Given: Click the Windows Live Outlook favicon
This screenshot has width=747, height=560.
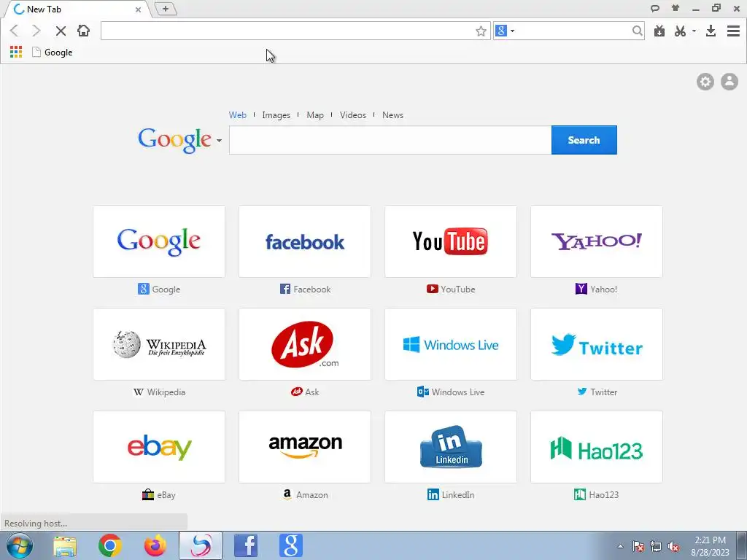Looking at the screenshot, I should 422,392.
